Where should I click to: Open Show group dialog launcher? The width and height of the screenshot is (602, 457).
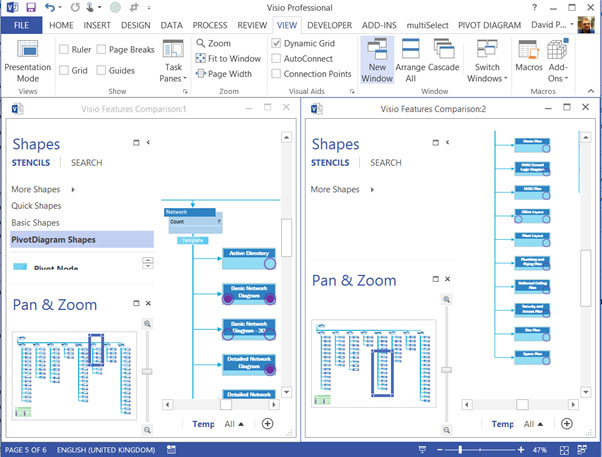[185, 91]
